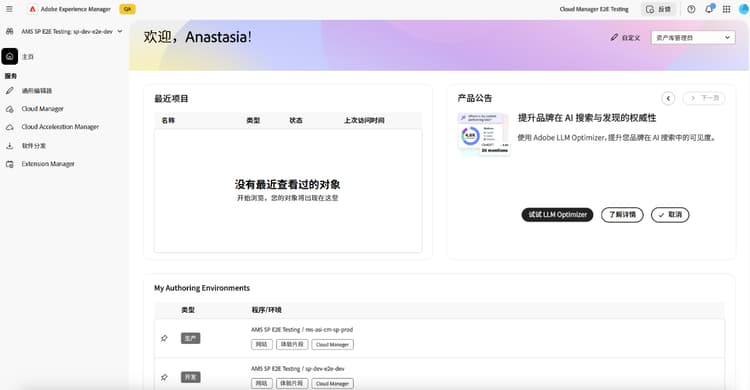Pin the sp-dev-e2e-dev environment row
This screenshot has width=750, height=390.
coord(164,377)
